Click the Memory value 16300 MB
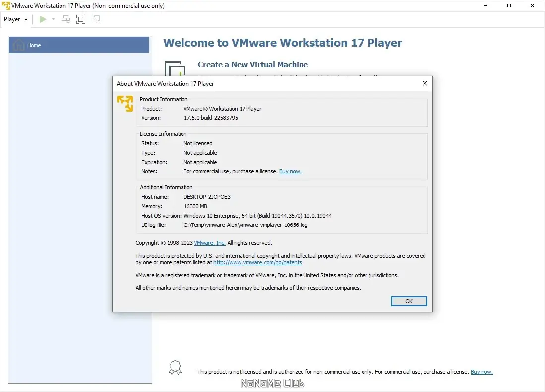This screenshot has width=545, height=392. 195,206
